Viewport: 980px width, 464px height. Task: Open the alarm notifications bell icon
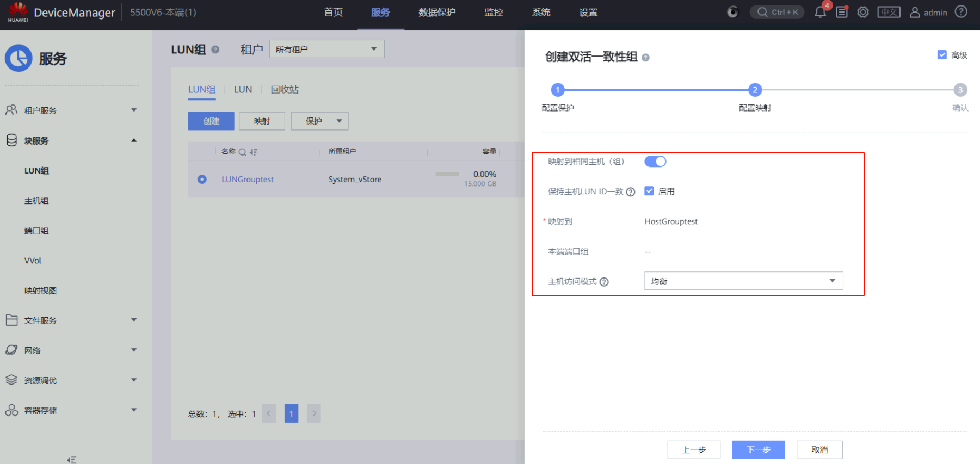point(820,13)
